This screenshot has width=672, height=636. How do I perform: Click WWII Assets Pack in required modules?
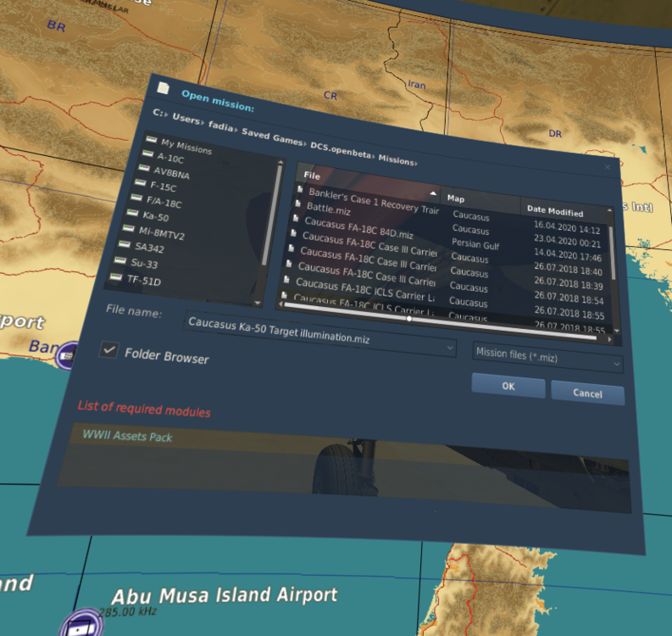click(x=127, y=436)
